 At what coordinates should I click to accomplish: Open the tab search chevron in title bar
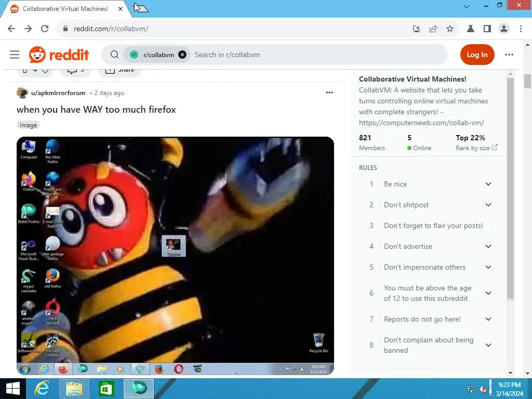(467, 6)
